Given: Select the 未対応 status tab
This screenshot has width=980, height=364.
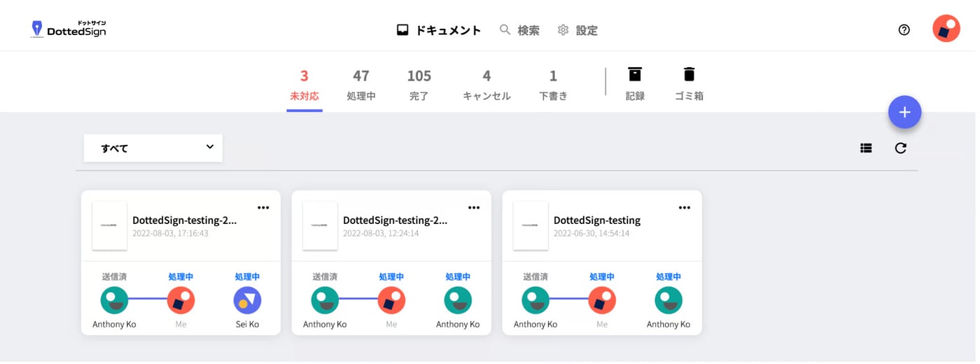Looking at the screenshot, I should pos(304,85).
